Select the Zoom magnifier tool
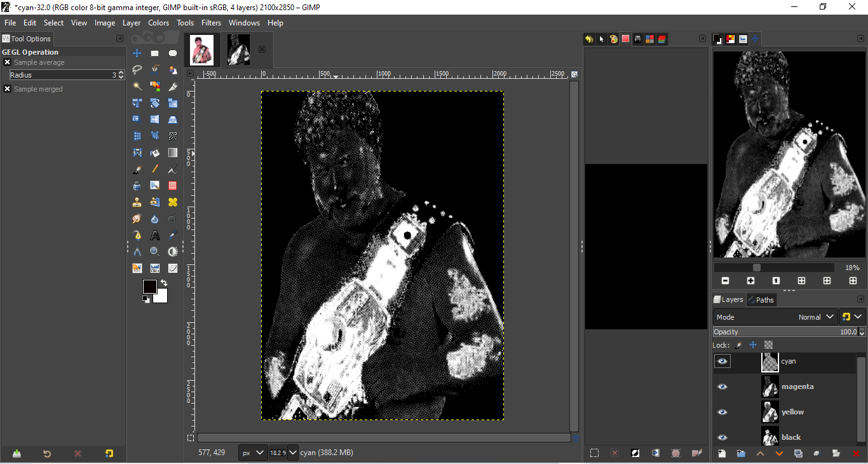 click(154, 252)
